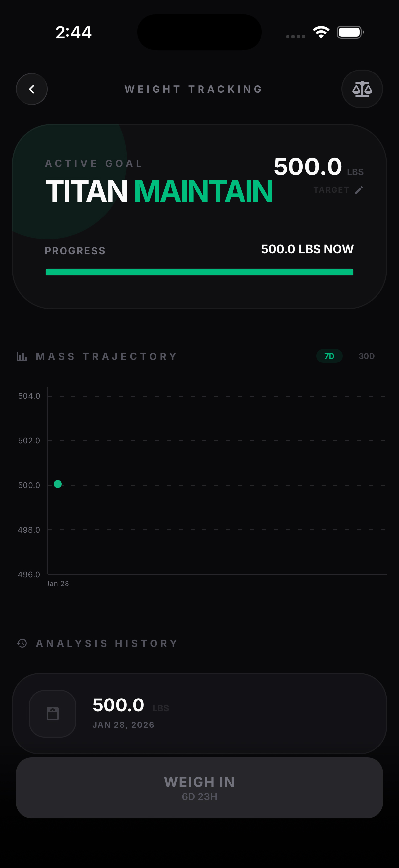399x868 pixels.
Task: Tap the Analysis History section header
Action: tap(107, 643)
